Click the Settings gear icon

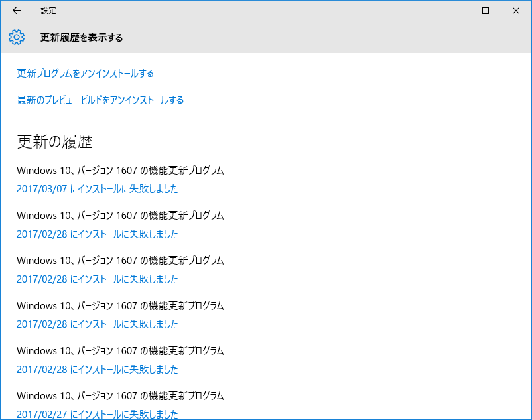point(17,37)
